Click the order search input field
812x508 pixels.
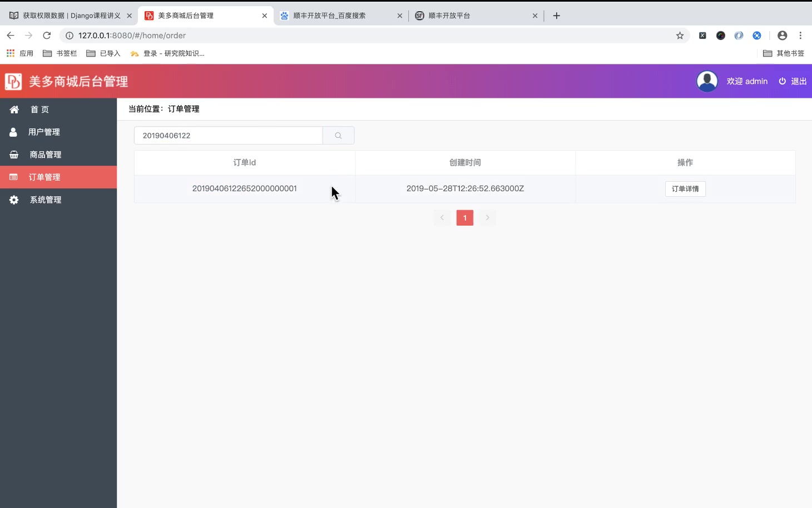pos(228,135)
